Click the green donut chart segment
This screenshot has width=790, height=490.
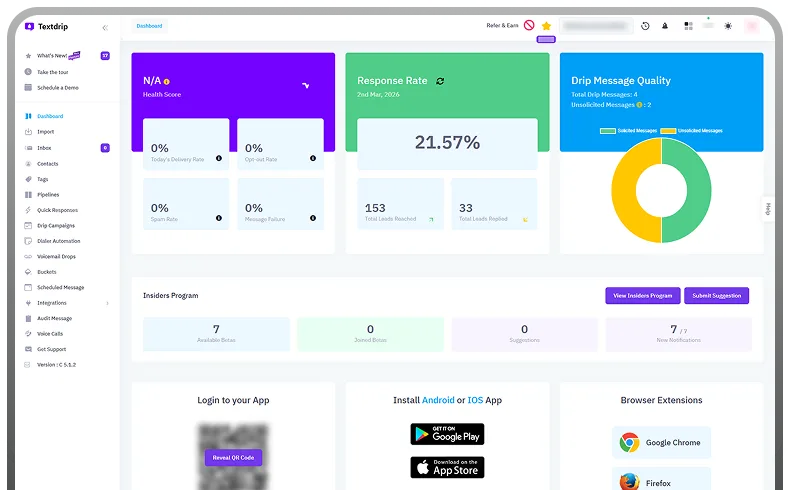[699, 190]
